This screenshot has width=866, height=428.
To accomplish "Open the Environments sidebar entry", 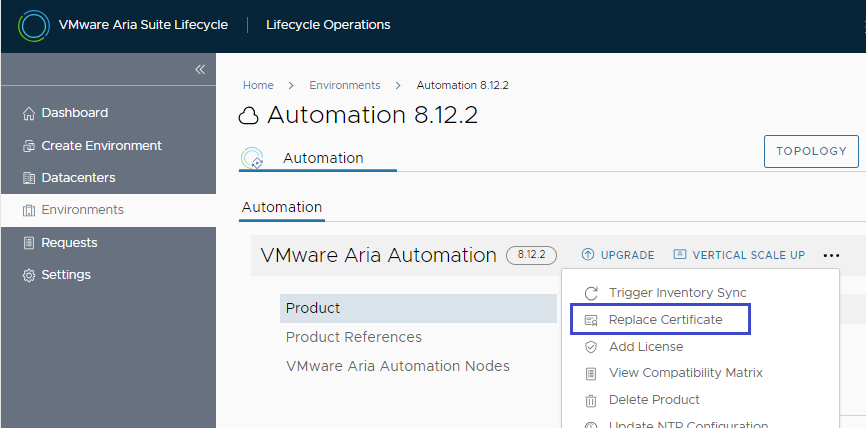I will [x=108, y=210].
